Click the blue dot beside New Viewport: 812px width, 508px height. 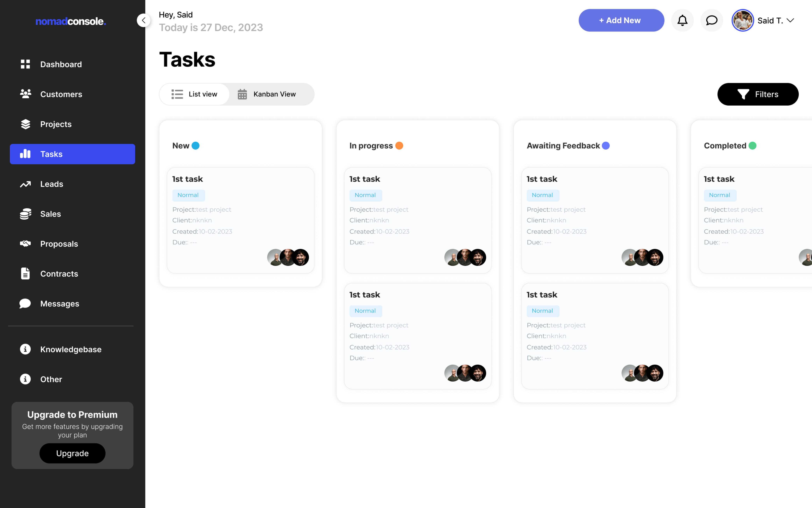(x=195, y=145)
